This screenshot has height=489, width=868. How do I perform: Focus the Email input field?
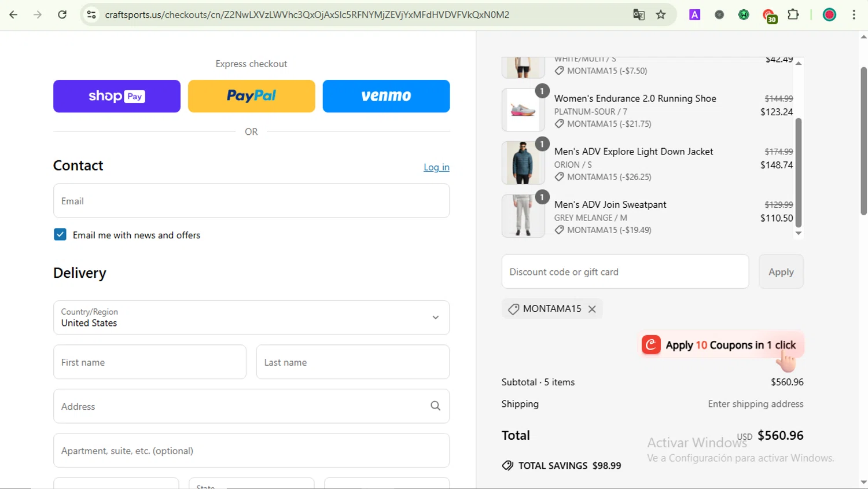251,201
